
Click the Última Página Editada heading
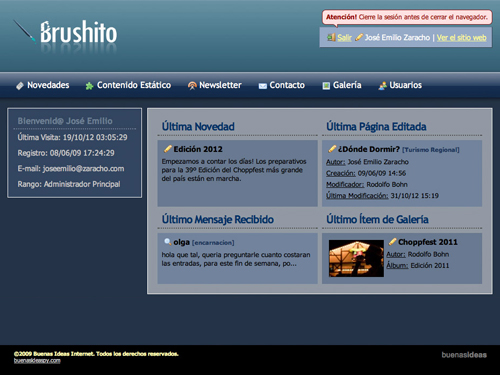376,127
